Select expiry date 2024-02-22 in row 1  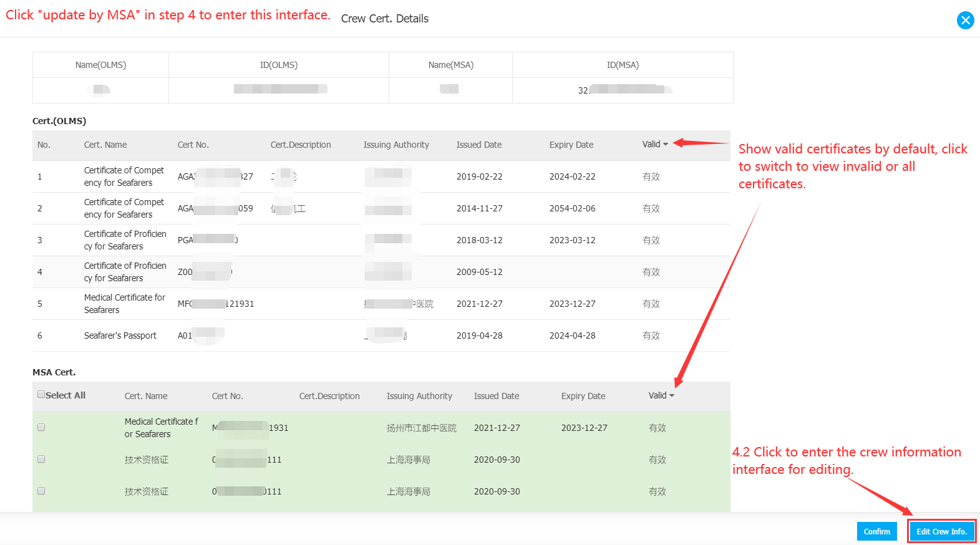coord(572,176)
